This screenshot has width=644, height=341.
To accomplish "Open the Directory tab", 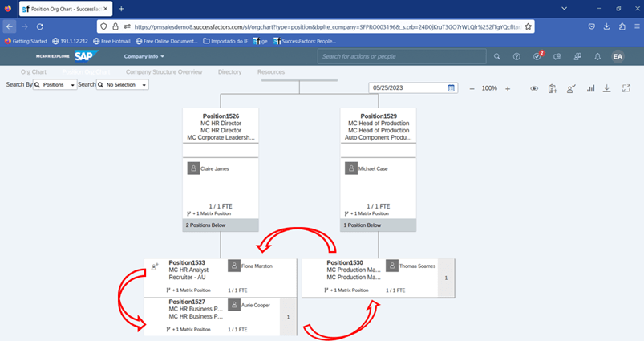I will pyautogui.click(x=229, y=72).
